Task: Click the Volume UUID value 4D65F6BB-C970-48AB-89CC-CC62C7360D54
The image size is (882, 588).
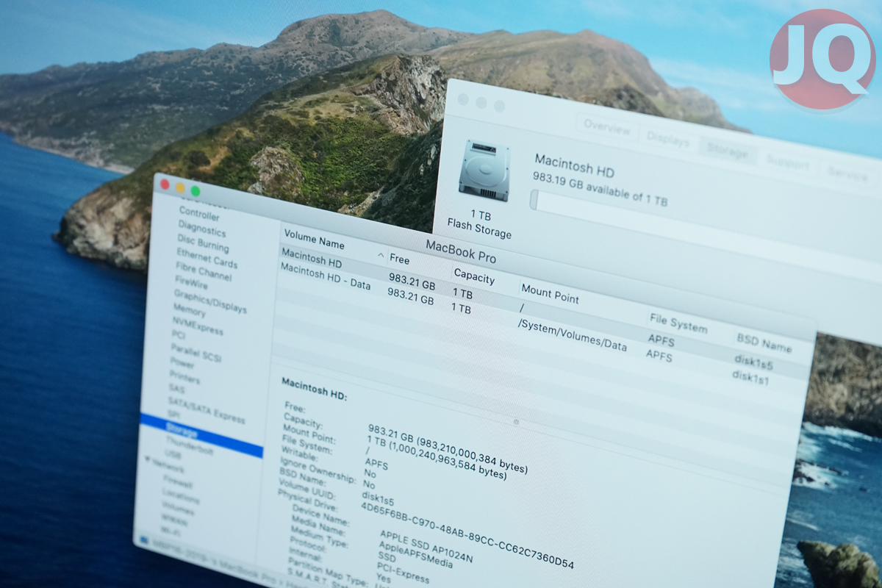Action: (x=468, y=537)
